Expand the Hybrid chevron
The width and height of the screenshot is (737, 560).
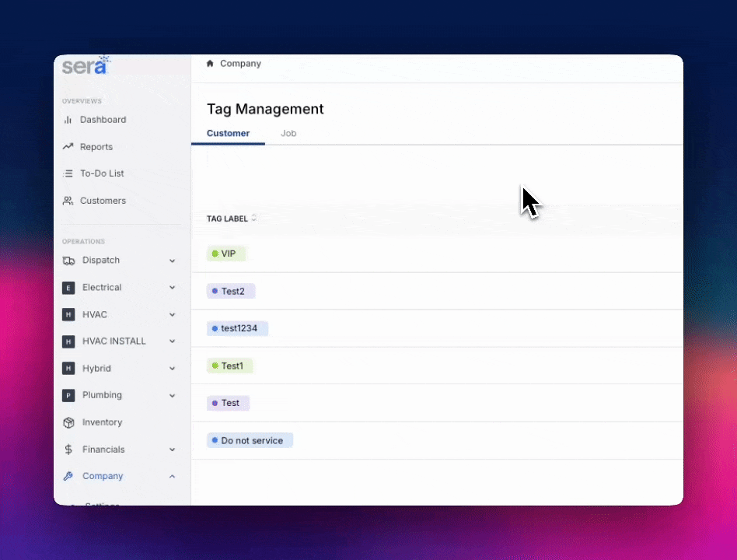pyautogui.click(x=172, y=369)
